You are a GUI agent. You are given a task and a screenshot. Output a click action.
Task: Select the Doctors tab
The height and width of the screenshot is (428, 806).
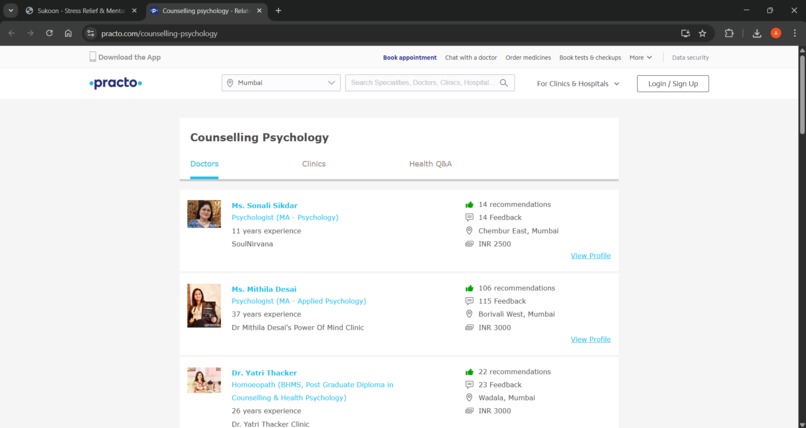(x=204, y=164)
